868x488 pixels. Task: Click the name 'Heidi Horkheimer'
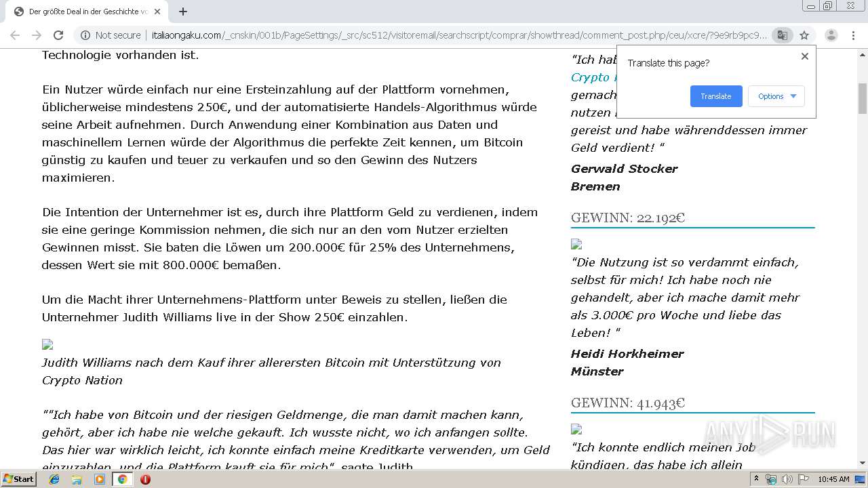tap(627, 354)
